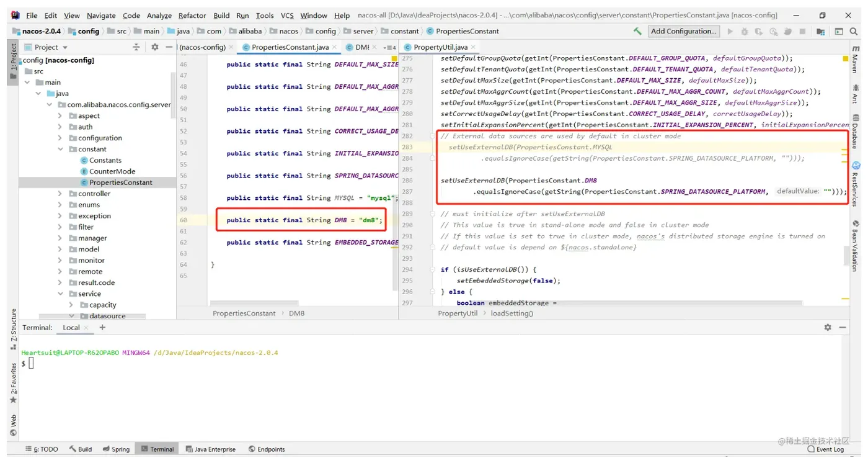Open the Refactor menu

pos(192,16)
